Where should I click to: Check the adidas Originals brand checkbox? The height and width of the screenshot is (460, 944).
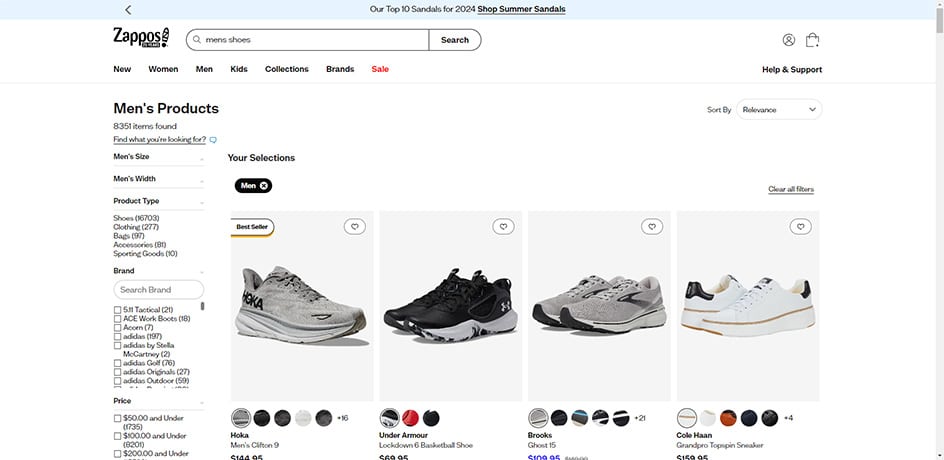coord(117,372)
